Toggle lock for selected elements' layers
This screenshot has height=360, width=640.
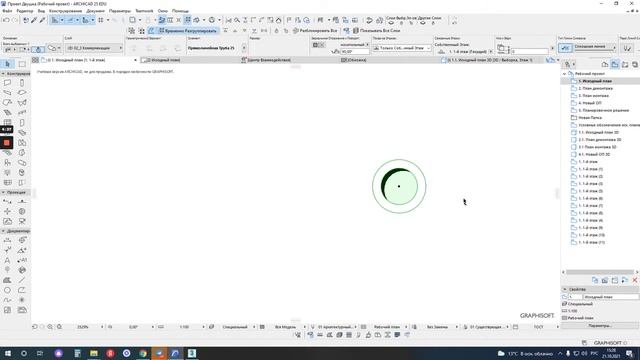click(401, 23)
